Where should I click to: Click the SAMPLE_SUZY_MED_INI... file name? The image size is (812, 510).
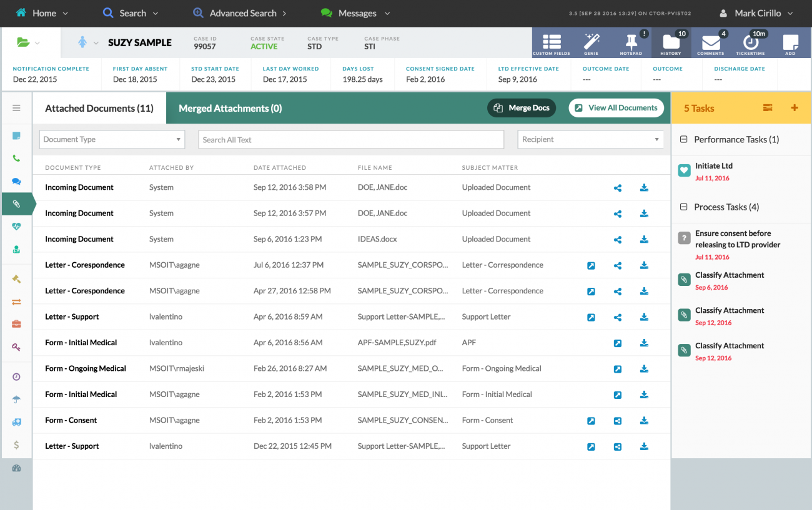(403, 395)
